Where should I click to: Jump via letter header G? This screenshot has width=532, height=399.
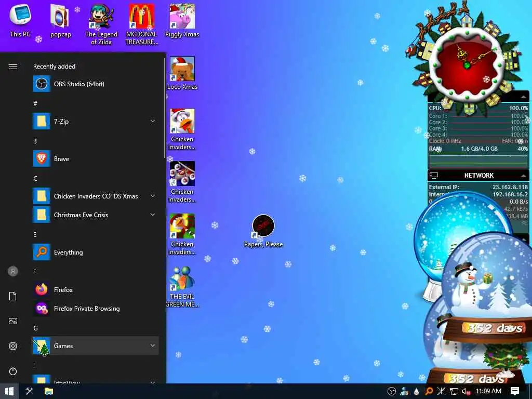tap(35, 328)
